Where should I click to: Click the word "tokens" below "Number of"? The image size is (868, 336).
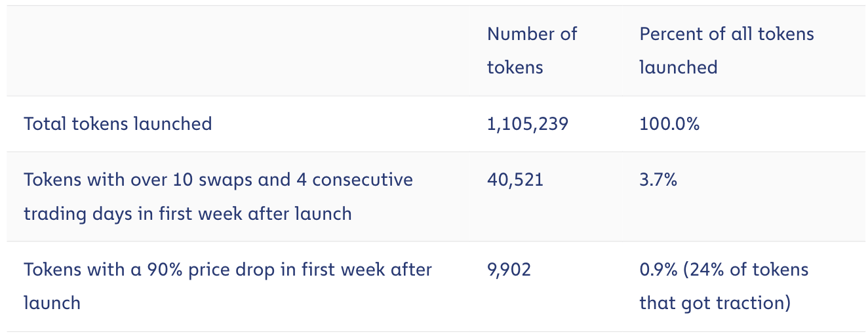[x=515, y=67]
